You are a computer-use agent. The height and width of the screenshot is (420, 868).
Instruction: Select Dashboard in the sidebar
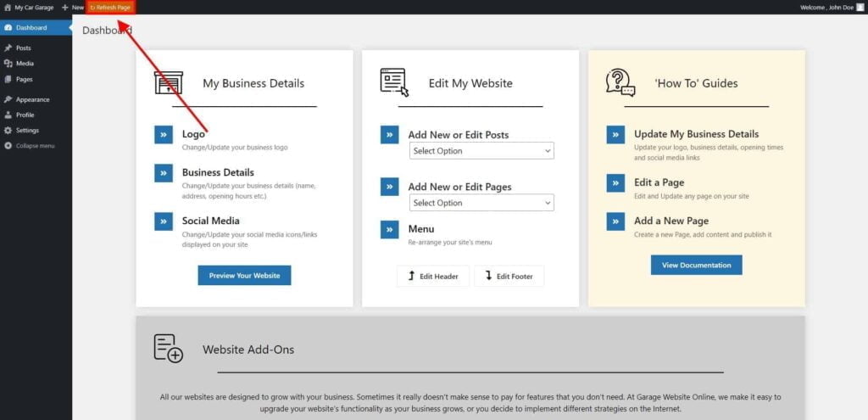click(x=36, y=28)
